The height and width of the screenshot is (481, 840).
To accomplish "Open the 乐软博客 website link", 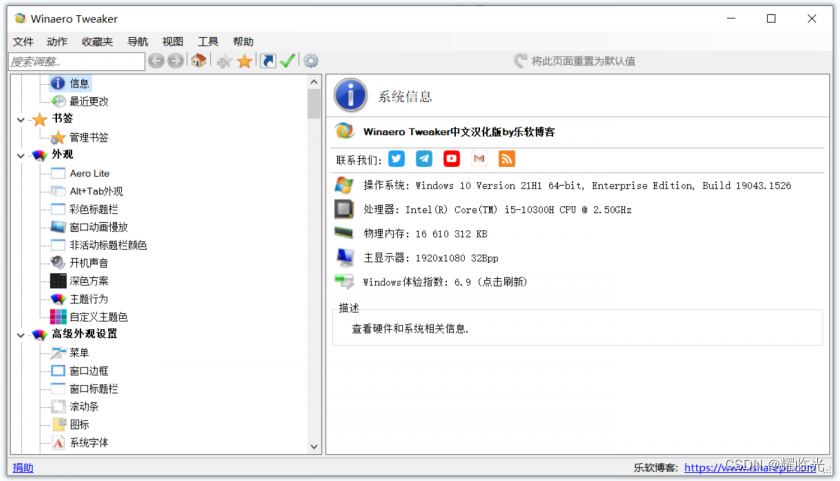I will click(750, 468).
